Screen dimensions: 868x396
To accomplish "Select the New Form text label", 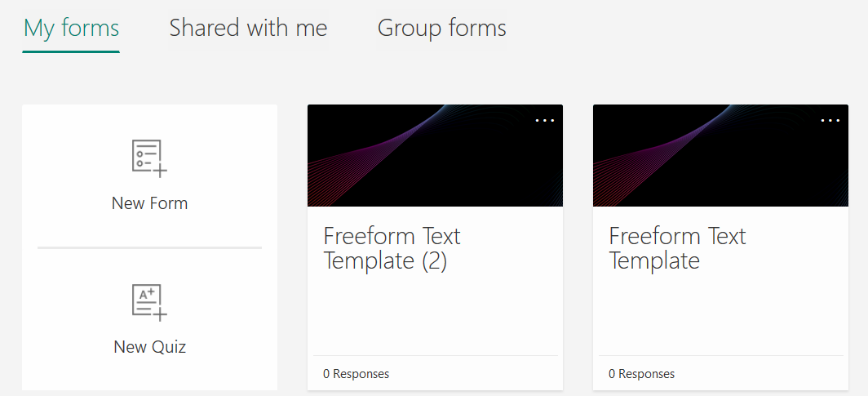I will (149, 203).
